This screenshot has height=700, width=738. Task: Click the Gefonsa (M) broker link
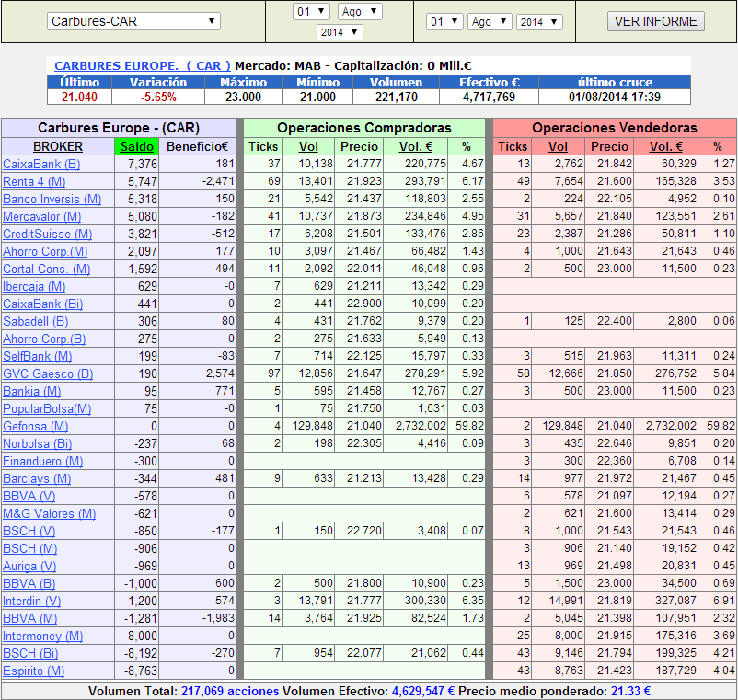tap(36, 426)
